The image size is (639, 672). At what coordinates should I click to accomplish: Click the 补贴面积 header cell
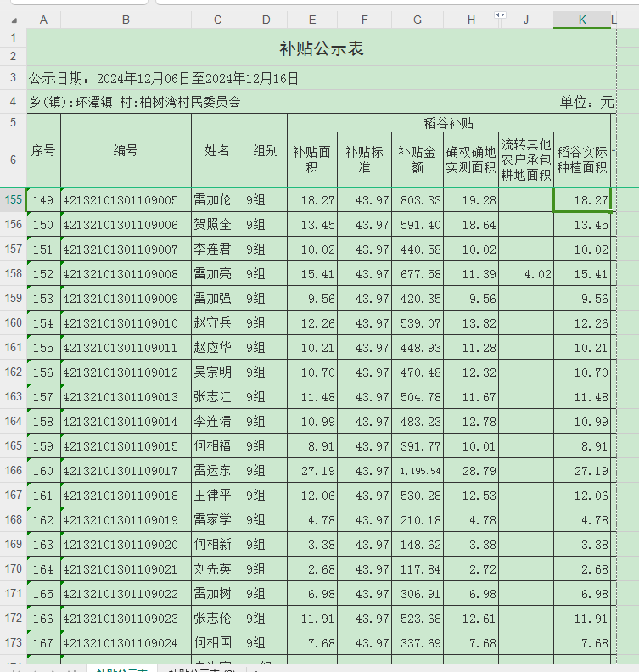pos(312,160)
